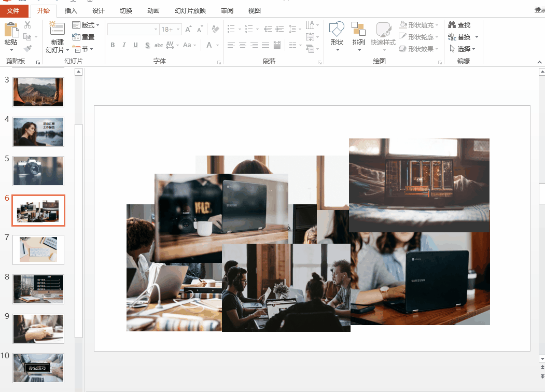Toggle Underline text formatting

point(135,45)
